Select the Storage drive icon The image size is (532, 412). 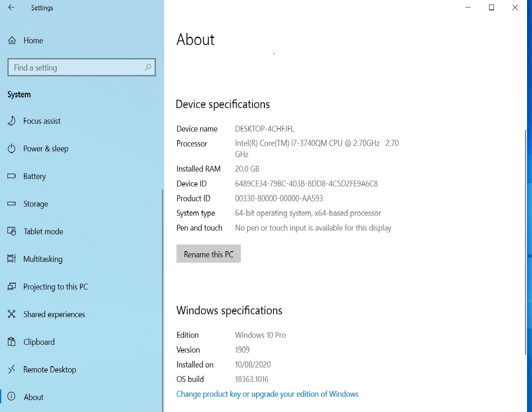coord(12,204)
